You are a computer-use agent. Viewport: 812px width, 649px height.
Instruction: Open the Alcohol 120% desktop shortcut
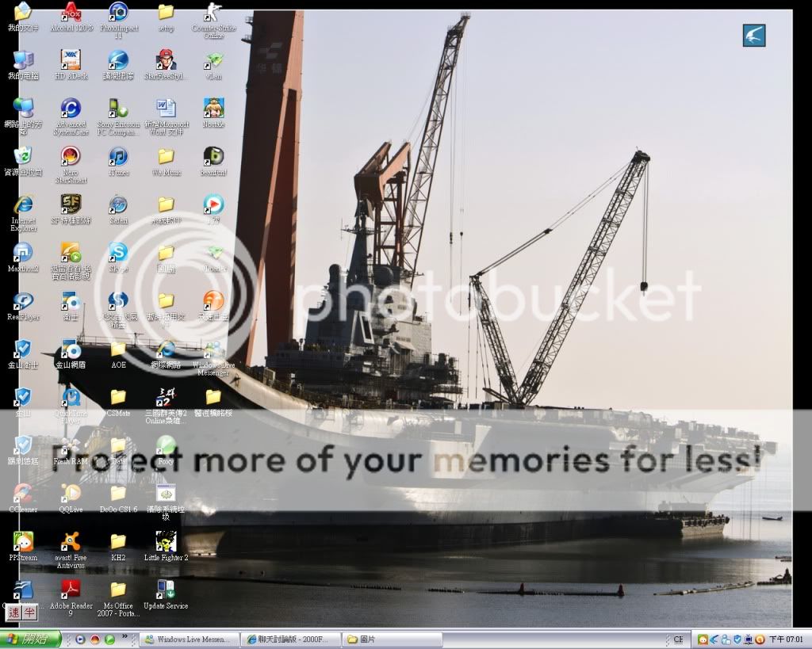click(x=71, y=13)
